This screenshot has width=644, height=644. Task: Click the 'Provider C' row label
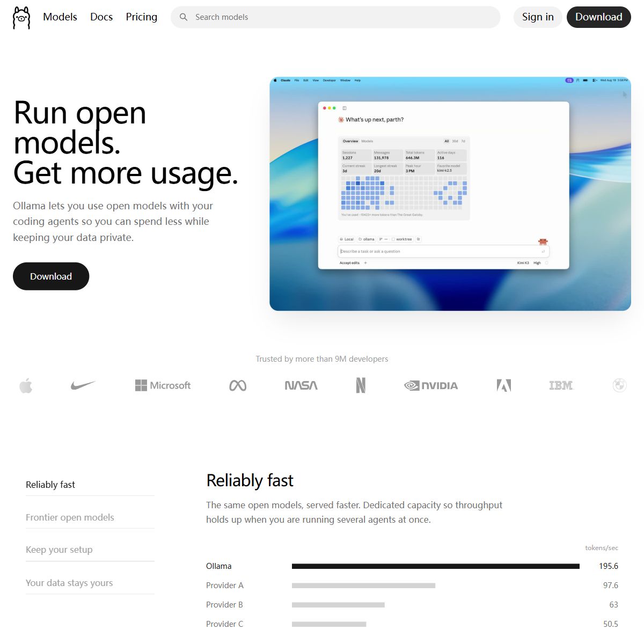click(x=225, y=624)
